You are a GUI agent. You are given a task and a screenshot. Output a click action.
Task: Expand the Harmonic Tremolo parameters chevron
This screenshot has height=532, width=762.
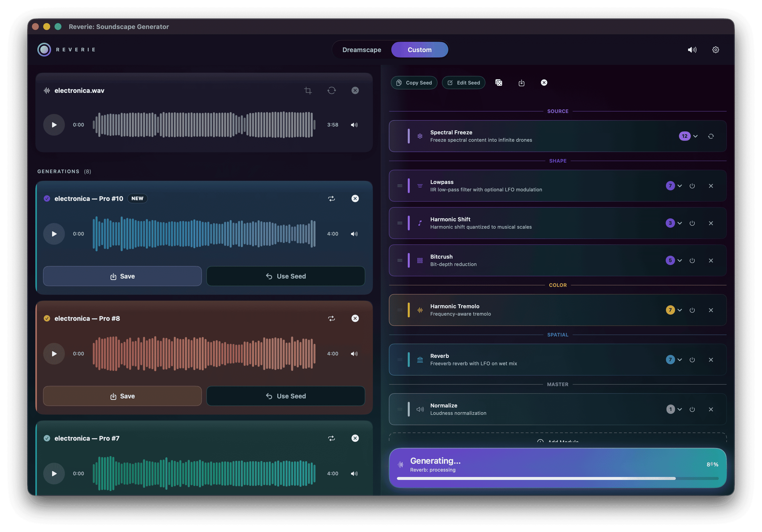tap(680, 310)
